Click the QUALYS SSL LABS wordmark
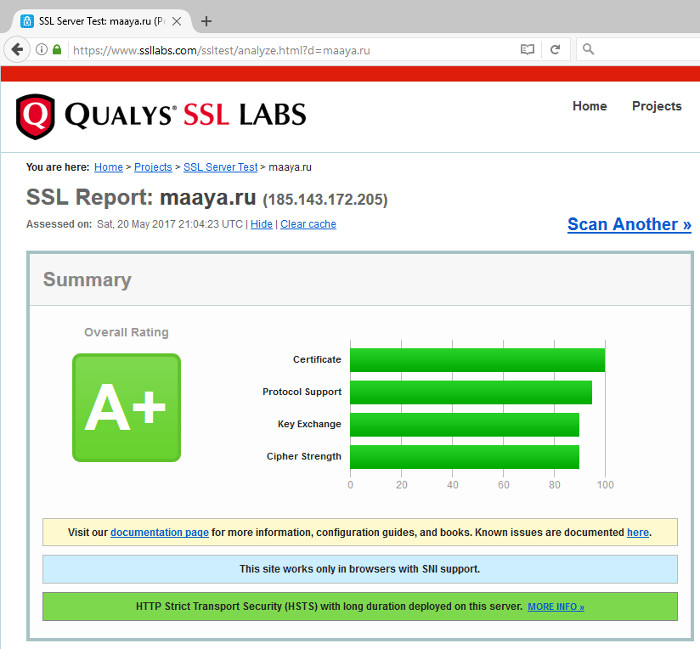The width and height of the screenshot is (700, 649). click(186, 115)
